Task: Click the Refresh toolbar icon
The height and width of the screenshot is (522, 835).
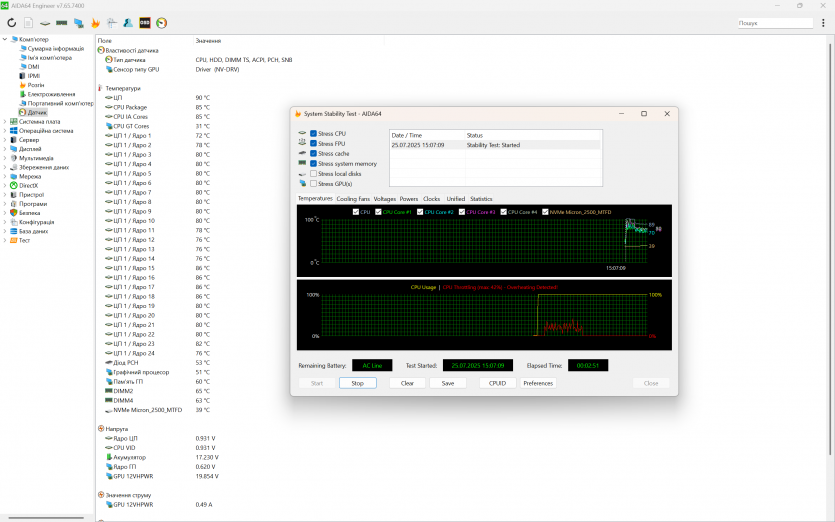Action: coord(11,22)
